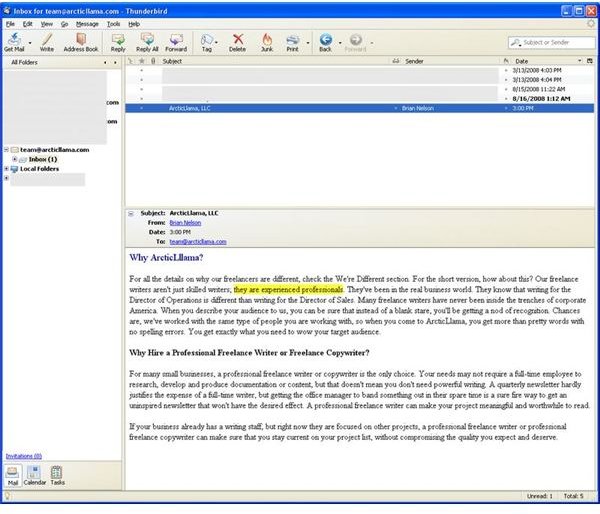The image size is (600, 514).
Task: Open the File menu
Action: (10, 24)
